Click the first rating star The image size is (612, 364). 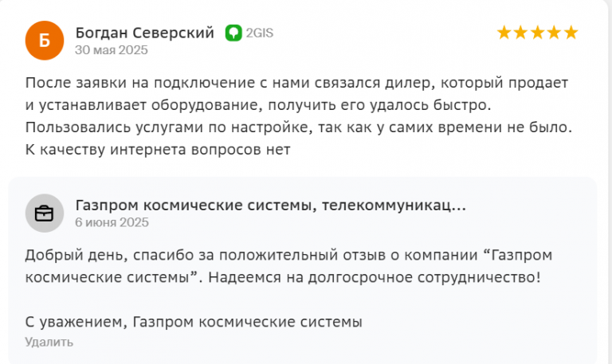tap(504, 33)
